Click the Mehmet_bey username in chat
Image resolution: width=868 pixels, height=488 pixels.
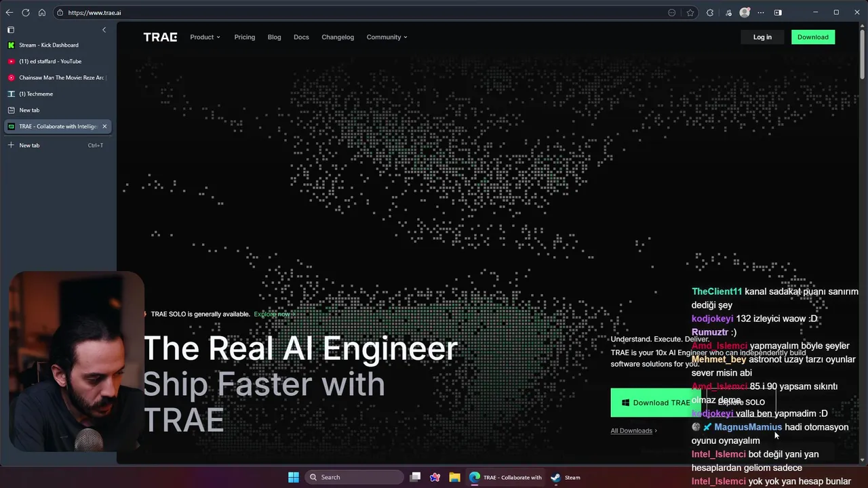(719, 359)
